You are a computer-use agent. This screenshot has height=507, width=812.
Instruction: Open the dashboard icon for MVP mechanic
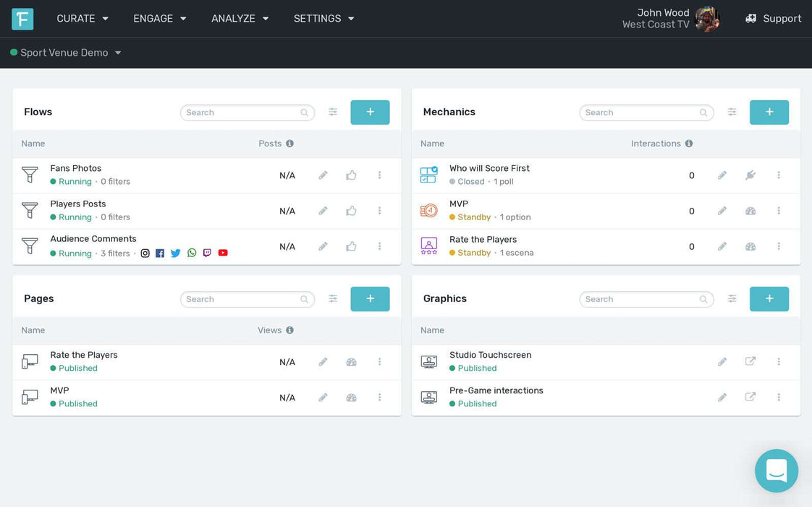[750, 211]
